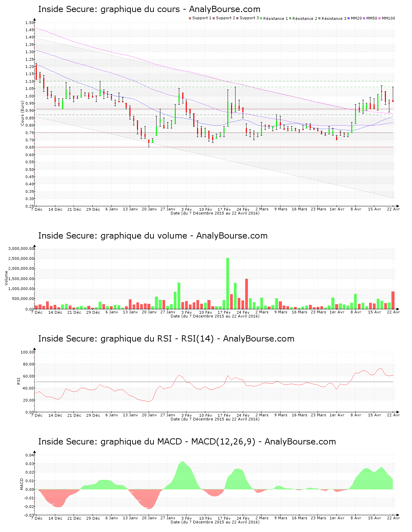412x532 pixels.
Task: Click the RSI(14) chart title
Action: point(166,339)
